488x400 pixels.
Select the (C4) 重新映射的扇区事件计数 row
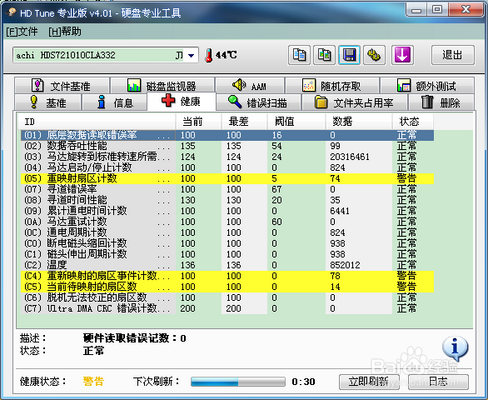[227, 276]
